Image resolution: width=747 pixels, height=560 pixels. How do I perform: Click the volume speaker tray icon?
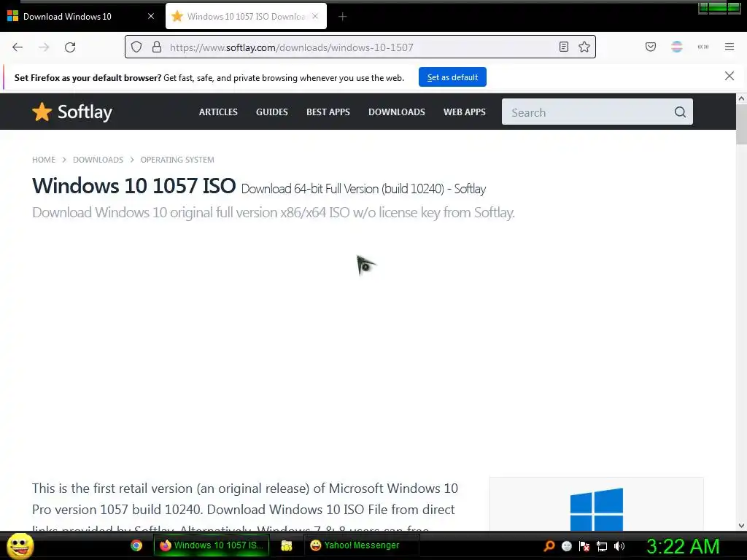point(619,546)
